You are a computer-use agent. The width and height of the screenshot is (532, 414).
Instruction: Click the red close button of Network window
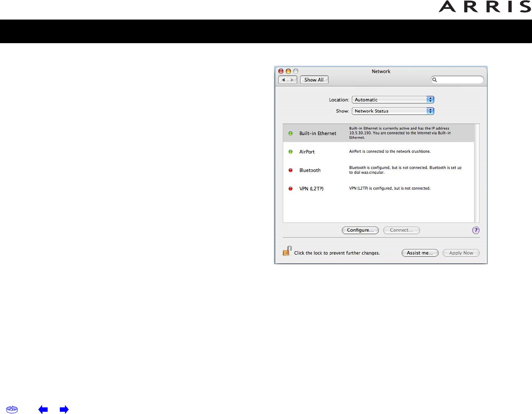[x=281, y=71]
